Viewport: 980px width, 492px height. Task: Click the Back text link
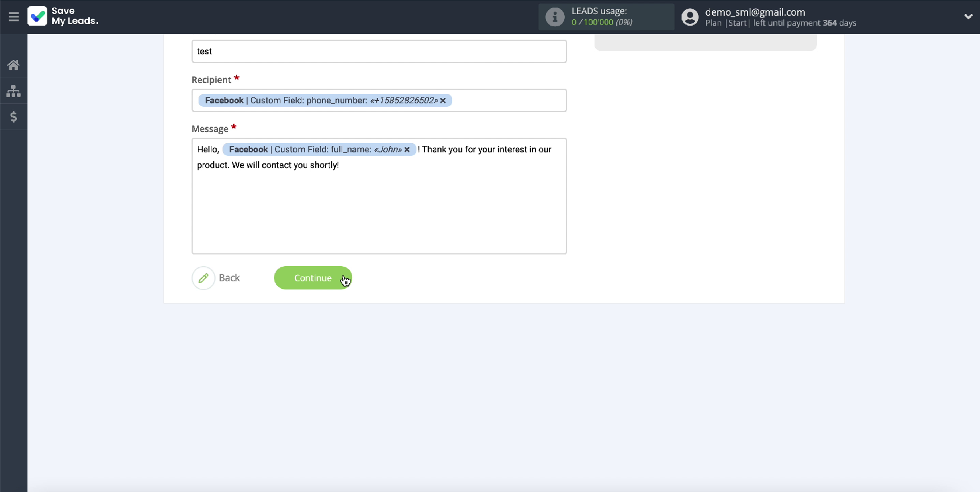pos(229,278)
